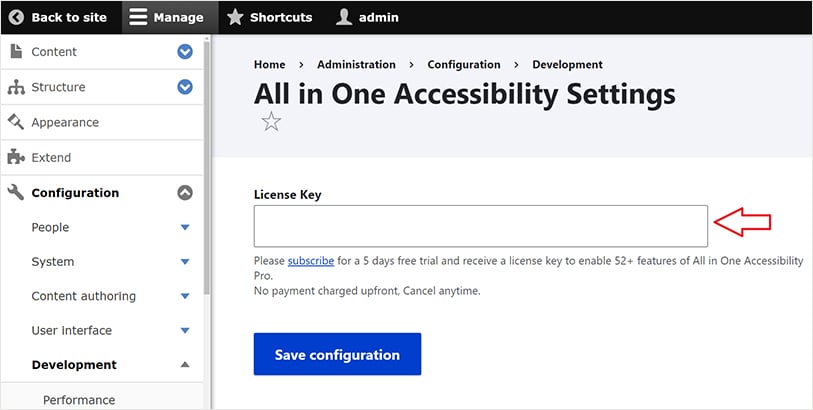
Task: Collapse the Development submenu arrow
Action: (x=184, y=365)
